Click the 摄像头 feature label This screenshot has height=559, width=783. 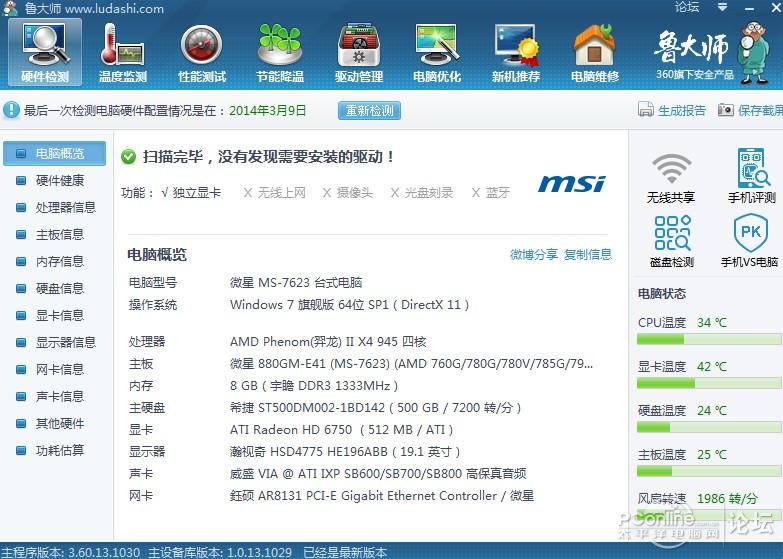355,193
